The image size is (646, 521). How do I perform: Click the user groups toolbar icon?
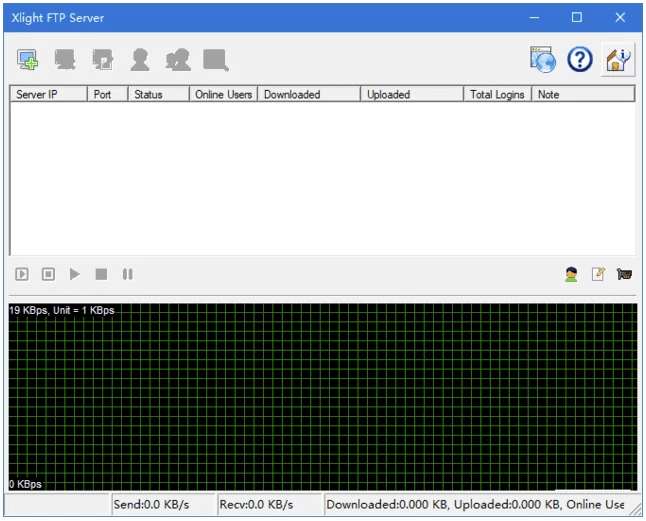[x=178, y=60]
